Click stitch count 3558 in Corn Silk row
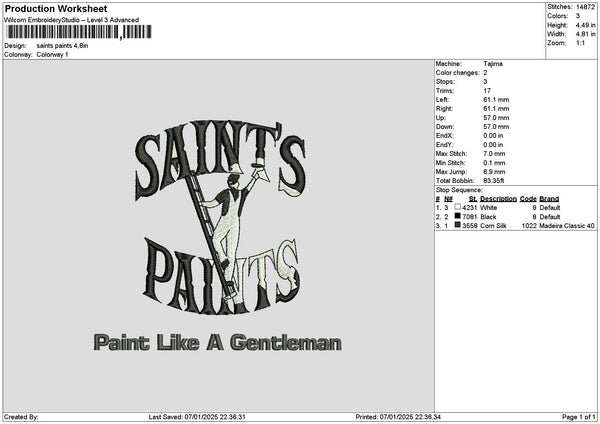 tap(470, 226)
